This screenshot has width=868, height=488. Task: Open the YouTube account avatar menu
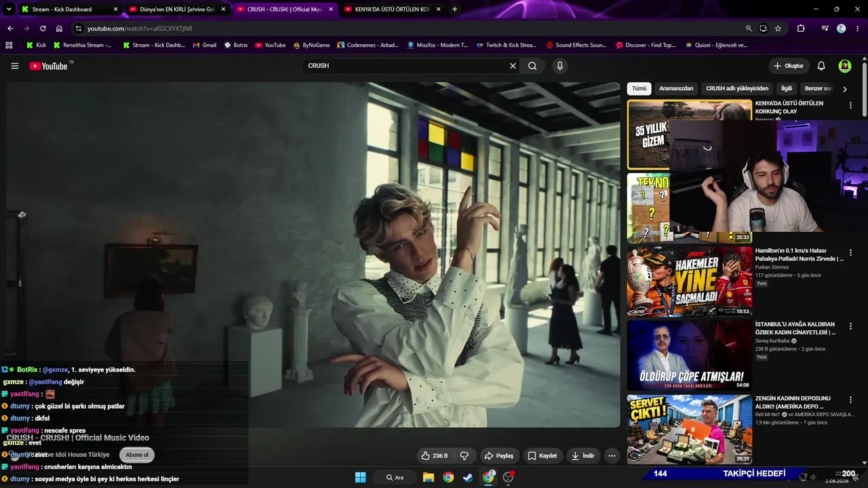pos(845,66)
